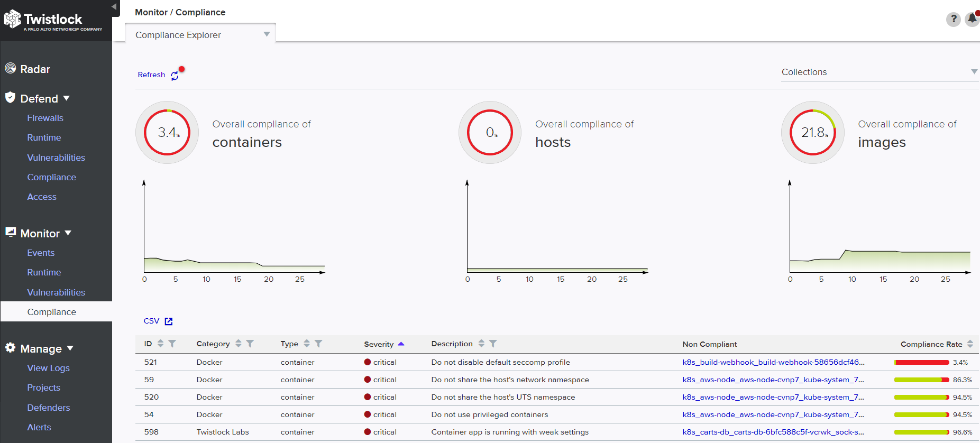
Task: Open the notifications bell icon
Action: (972, 19)
